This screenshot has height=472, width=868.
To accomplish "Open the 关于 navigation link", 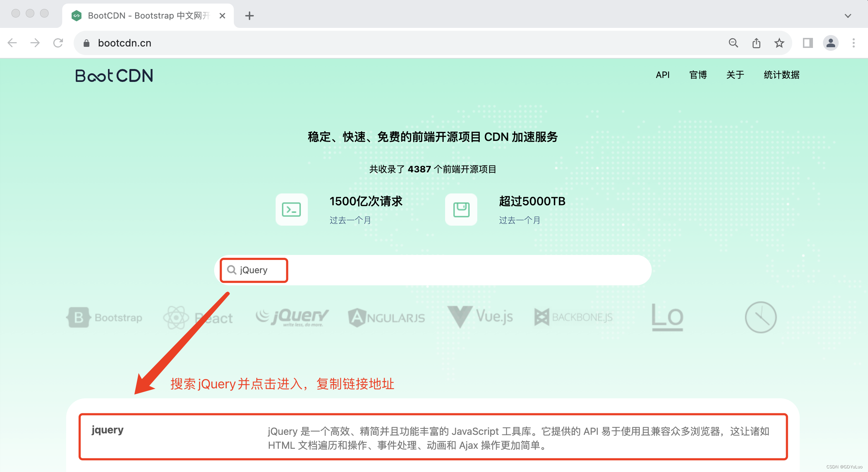I will pyautogui.click(x=735, y=75).
